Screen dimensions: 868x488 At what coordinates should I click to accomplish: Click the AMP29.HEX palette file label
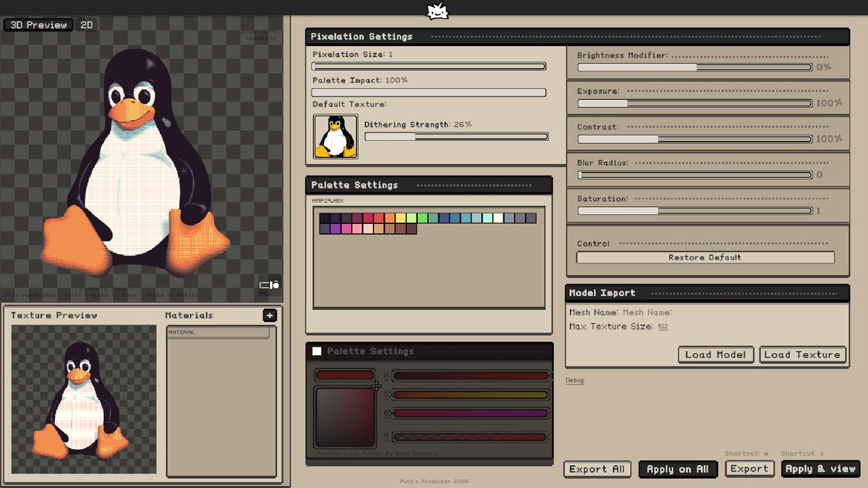(328, 200)
